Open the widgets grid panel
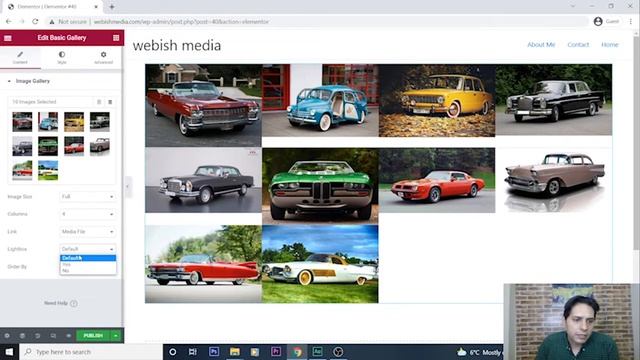The image size is (640, 360). point(116,38)
